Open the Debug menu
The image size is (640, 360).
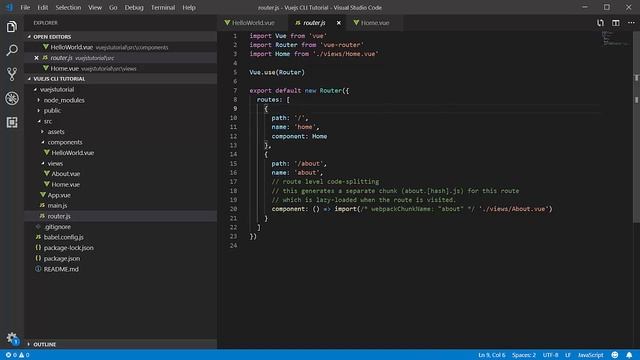click(x=134, y=7)
